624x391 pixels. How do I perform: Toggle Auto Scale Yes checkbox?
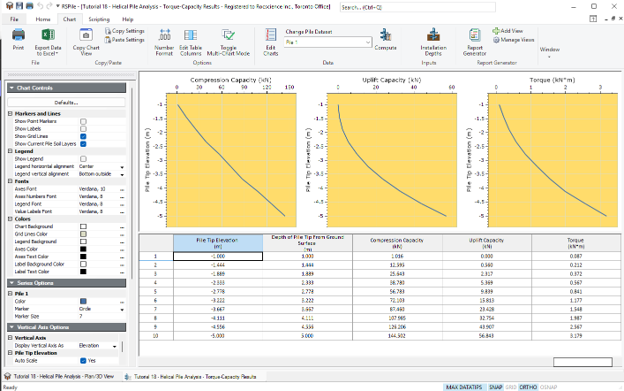83,361
